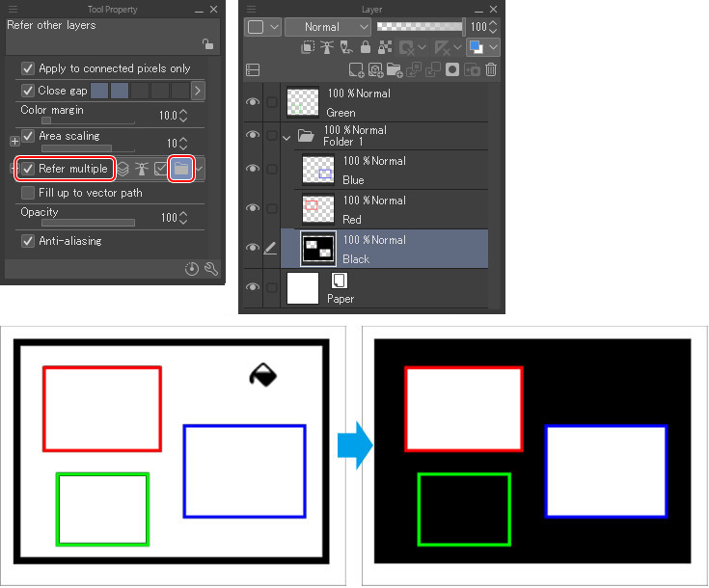The image size is (709, 588).
Task: Hide the Blue layer
Action: pos(253,169)
